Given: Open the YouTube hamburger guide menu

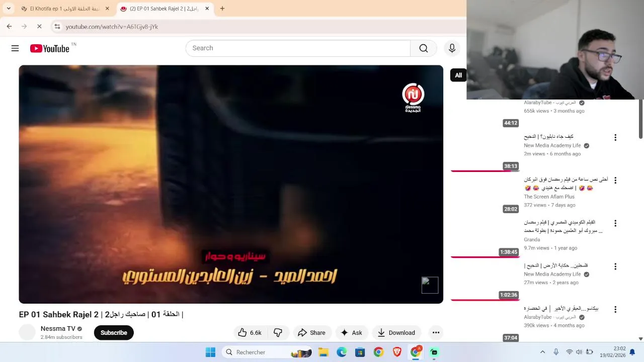Looking at the screenshot, I should click(15, 48).
